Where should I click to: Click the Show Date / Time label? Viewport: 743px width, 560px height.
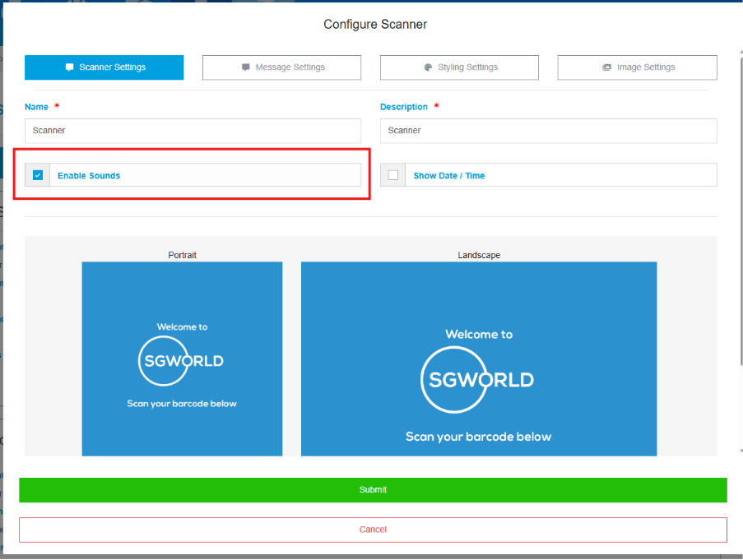tap(448, 176)
